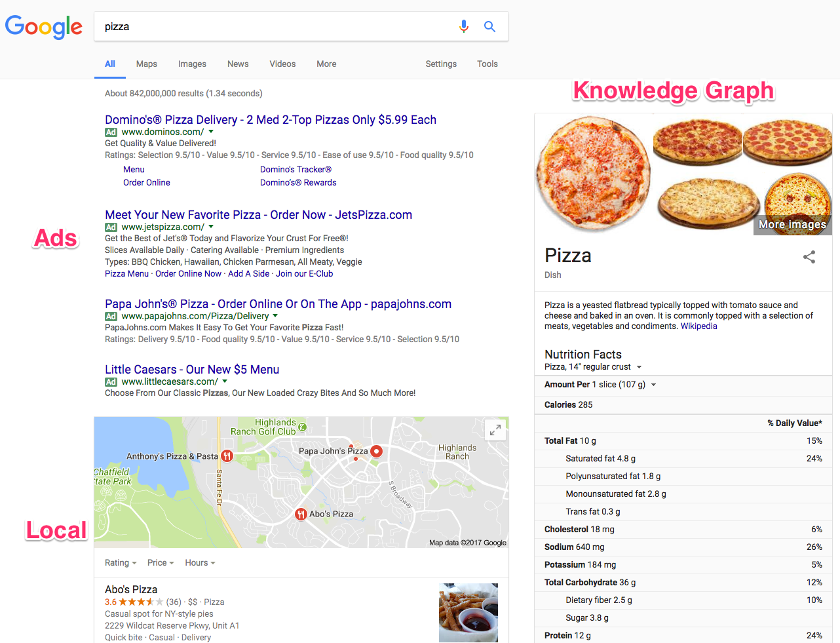Viewport: 840px width, 643px height.
Task: Open the Hours filter dropdown
Action: [x=199, y=562]
